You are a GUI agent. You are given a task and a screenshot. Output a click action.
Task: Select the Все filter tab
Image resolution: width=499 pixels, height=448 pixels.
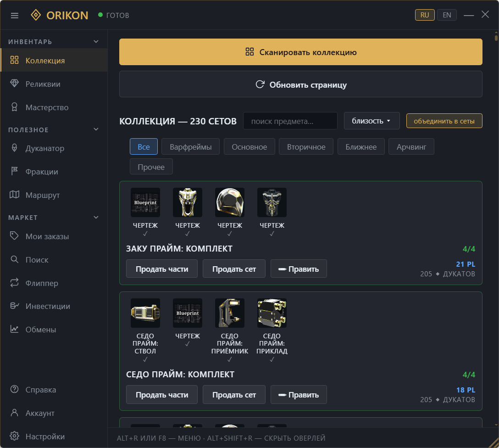(144, 146)
